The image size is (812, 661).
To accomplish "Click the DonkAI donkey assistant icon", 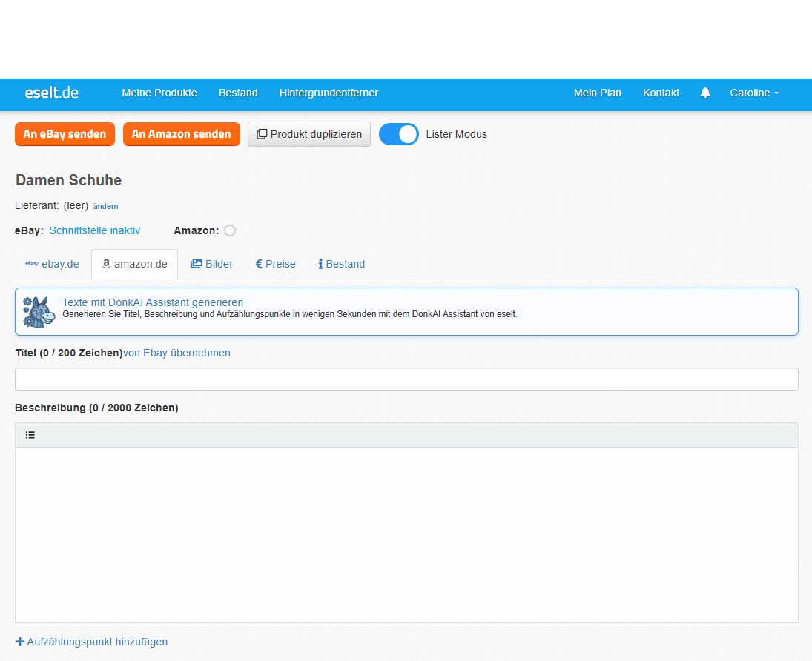I will pos(39,312).
